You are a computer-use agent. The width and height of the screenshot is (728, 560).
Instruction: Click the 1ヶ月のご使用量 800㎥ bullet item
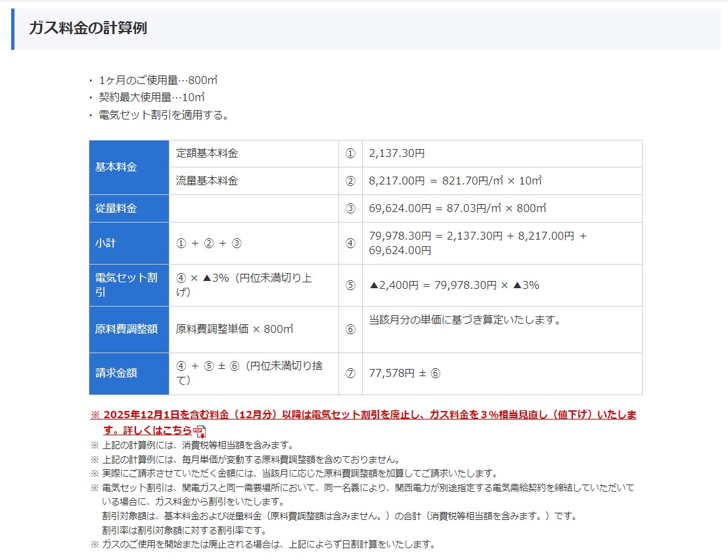point(158,80)
